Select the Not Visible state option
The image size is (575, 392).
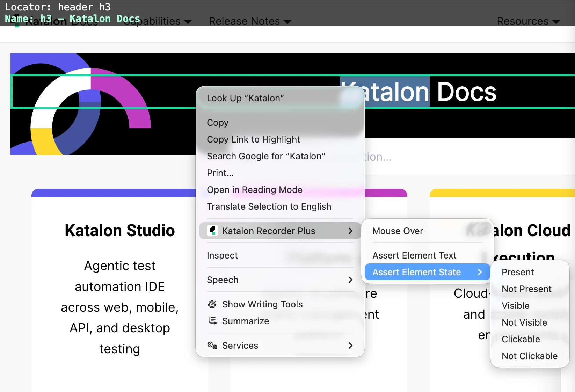coord(530,322)
